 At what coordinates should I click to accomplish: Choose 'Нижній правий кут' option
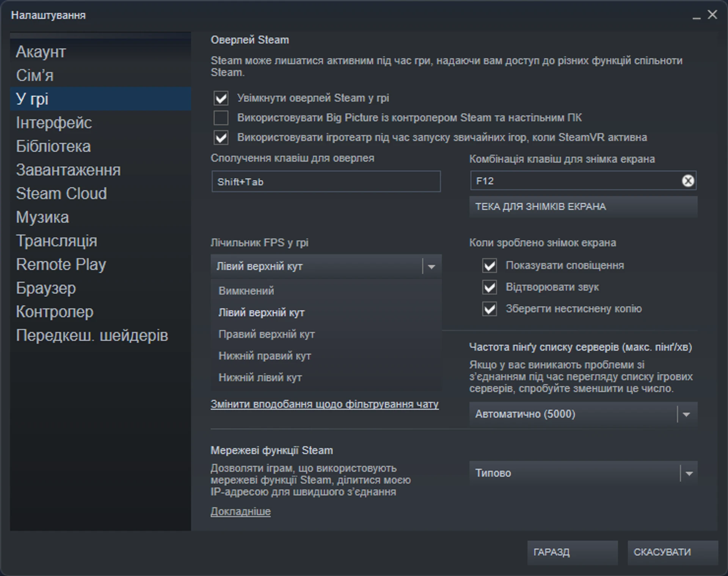[326, 356]
